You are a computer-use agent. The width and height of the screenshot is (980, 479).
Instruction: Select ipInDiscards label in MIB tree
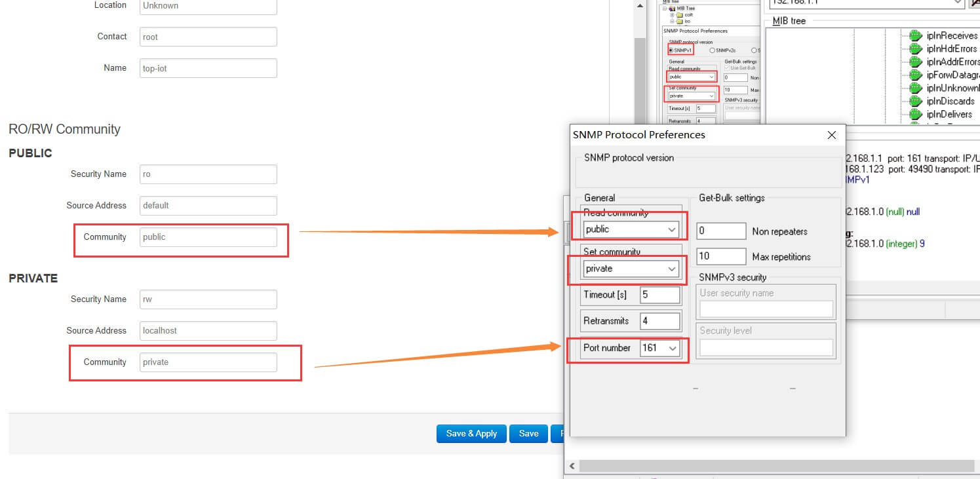[x=951, y=101]
